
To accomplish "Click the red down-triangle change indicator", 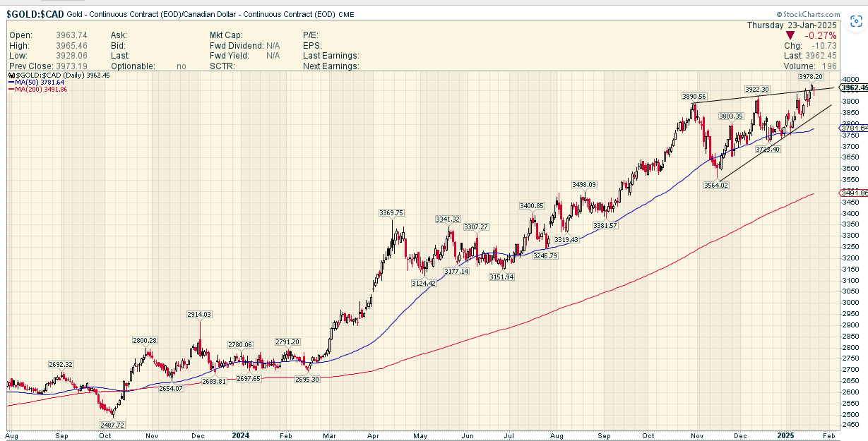I will pos(791,35).
